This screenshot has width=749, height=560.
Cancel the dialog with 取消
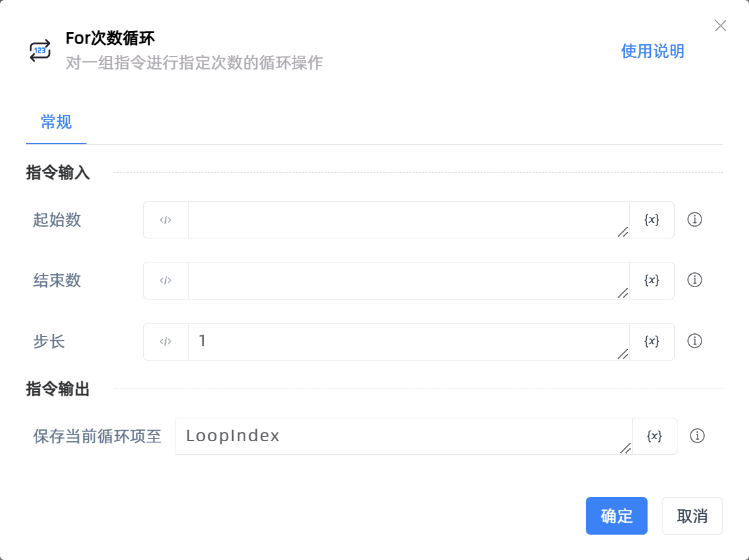coord(692,516)
